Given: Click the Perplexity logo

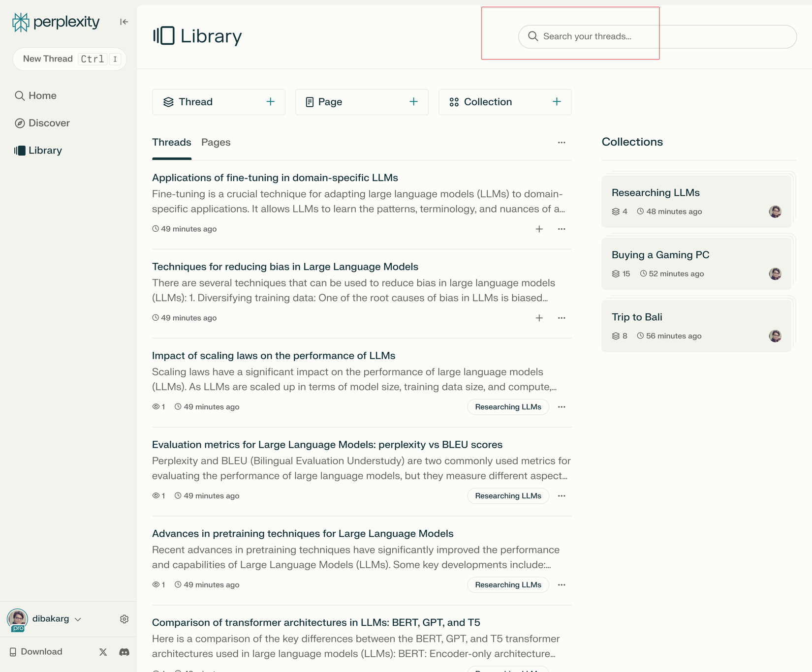Looking at the screenshot, I should [56, 22].
